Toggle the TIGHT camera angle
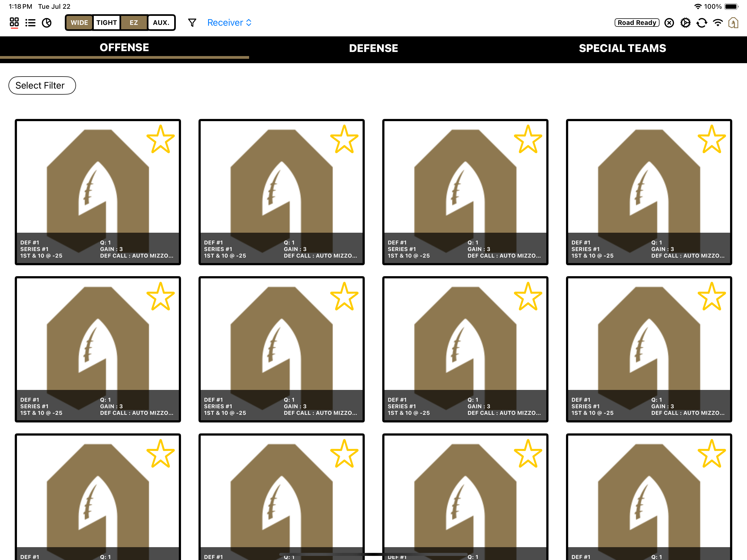Screen dimensions: 747x560 [x=106, y=23]
